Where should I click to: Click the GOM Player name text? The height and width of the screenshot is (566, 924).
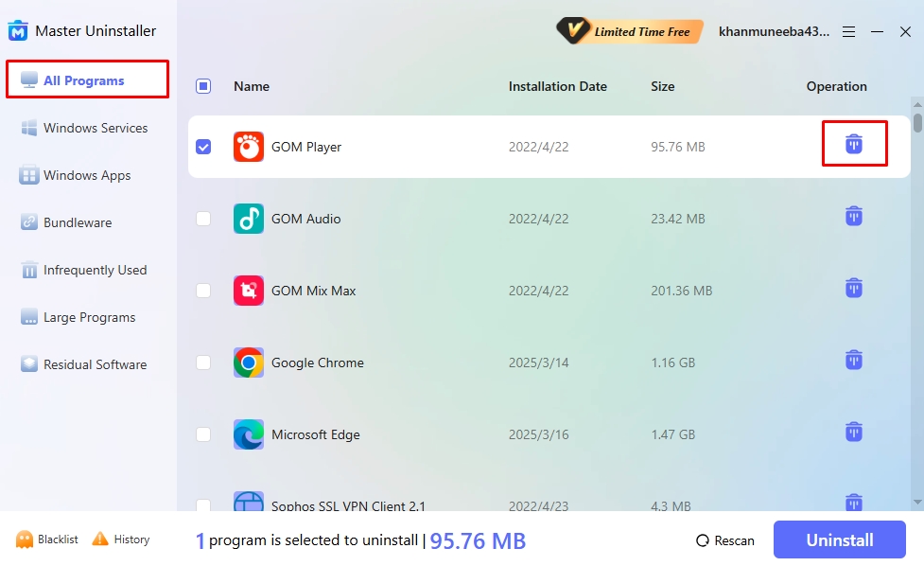[x=306, y=147]
